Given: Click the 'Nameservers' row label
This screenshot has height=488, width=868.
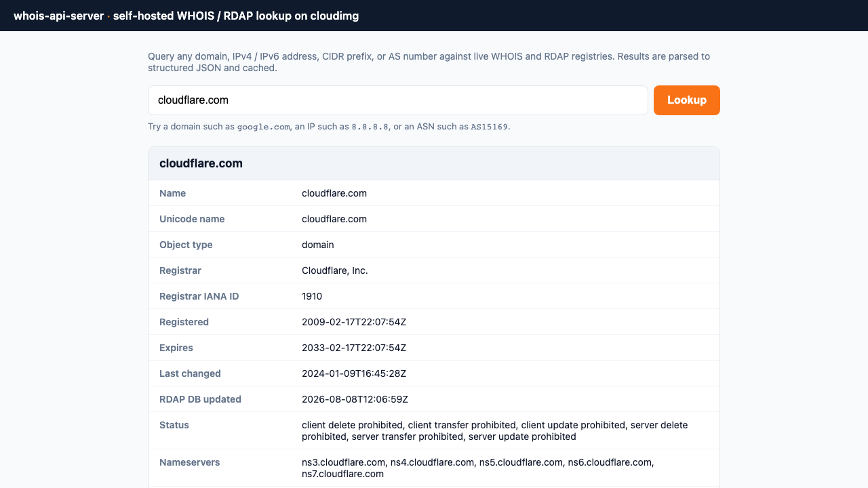Looking at the screenshot, I should [190, 462].
